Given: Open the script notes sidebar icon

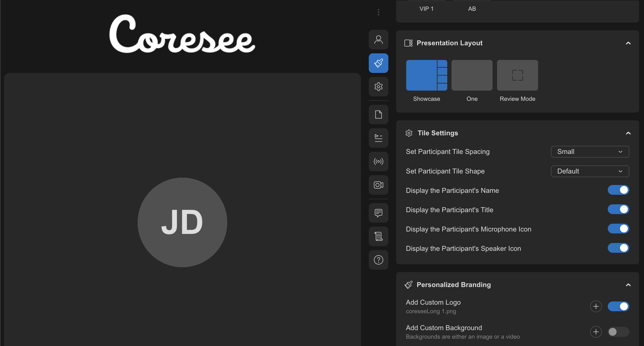Looking at the screenshot, I should click(378, 236).
